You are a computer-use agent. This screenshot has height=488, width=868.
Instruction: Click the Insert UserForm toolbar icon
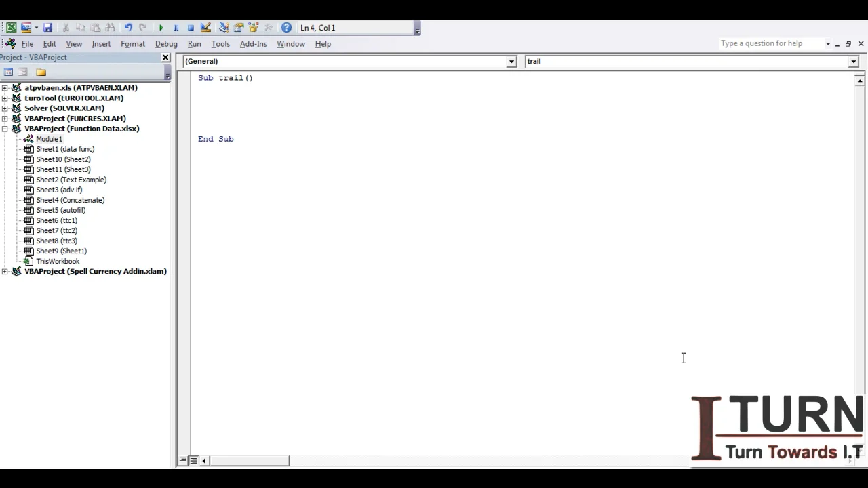tap(26, 28)
